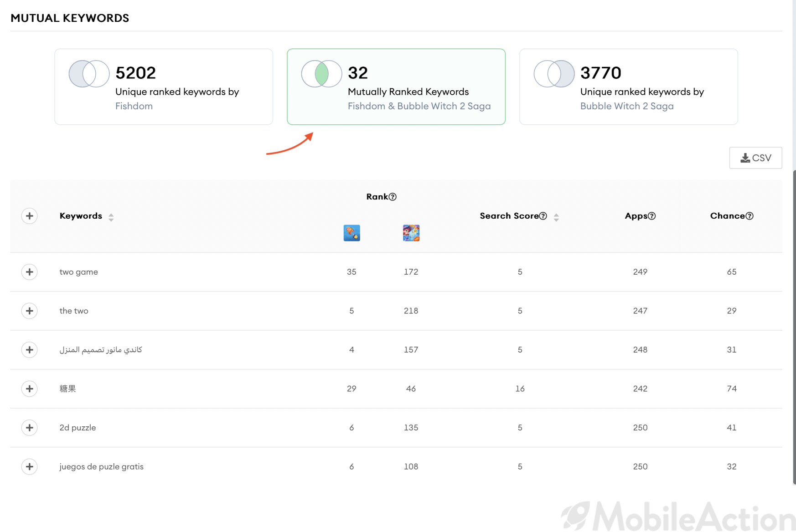
Task: Click 'juegos de puzle gratis' keyword text
Action: 101,466
